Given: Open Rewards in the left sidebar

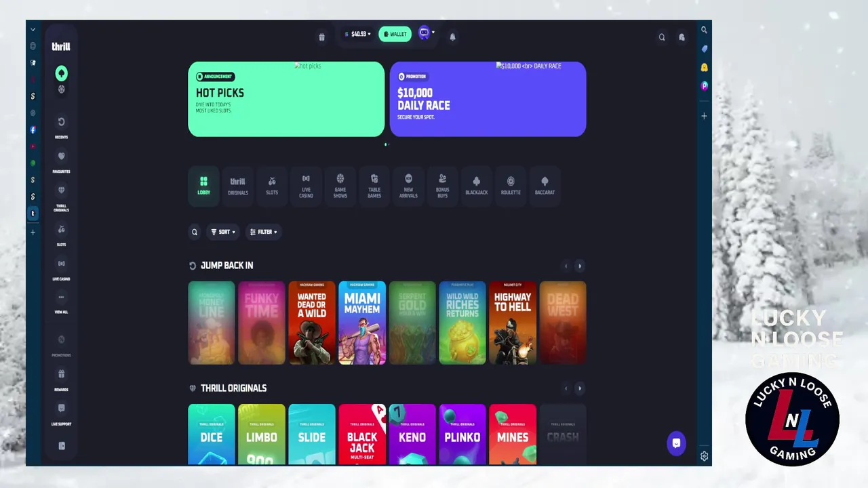Looking at the screenshot, I should pos(61,380).
